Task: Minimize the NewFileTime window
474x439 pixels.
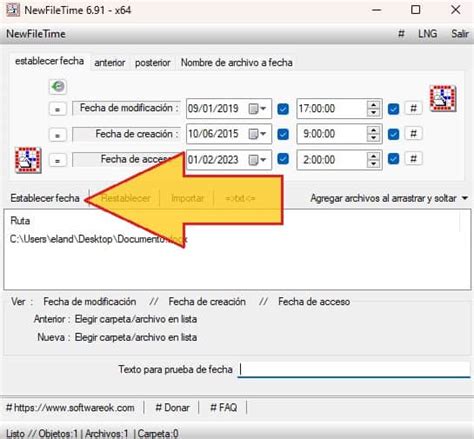Action: coord(376,10)
